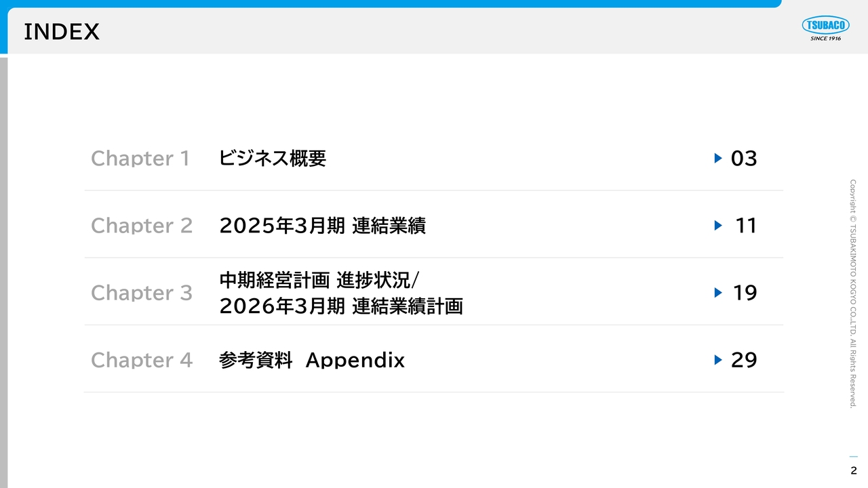Click the TSUBACO logo
The height and width of the screenshot is (488, 868).
pyautogui.click(x=825, y=29)
